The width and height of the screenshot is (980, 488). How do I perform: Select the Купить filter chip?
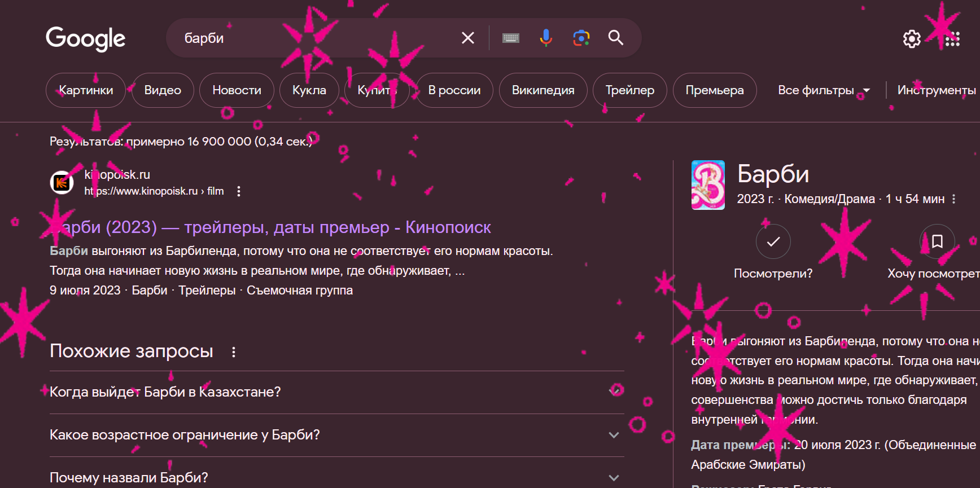377,90
